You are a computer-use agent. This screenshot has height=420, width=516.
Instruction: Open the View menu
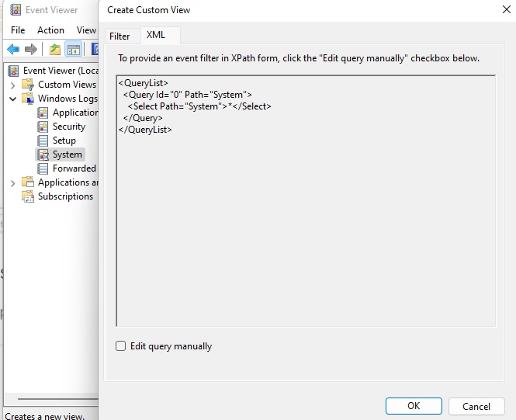(86, 30)
